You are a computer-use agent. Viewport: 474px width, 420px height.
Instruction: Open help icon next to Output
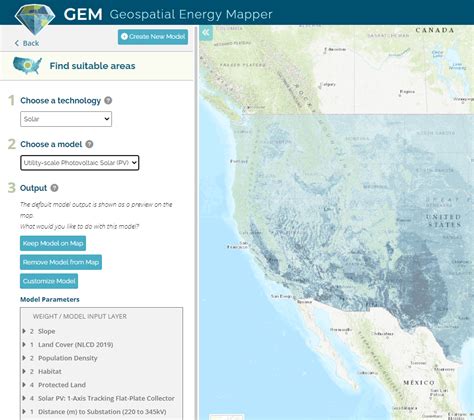(x=54, y=188)
